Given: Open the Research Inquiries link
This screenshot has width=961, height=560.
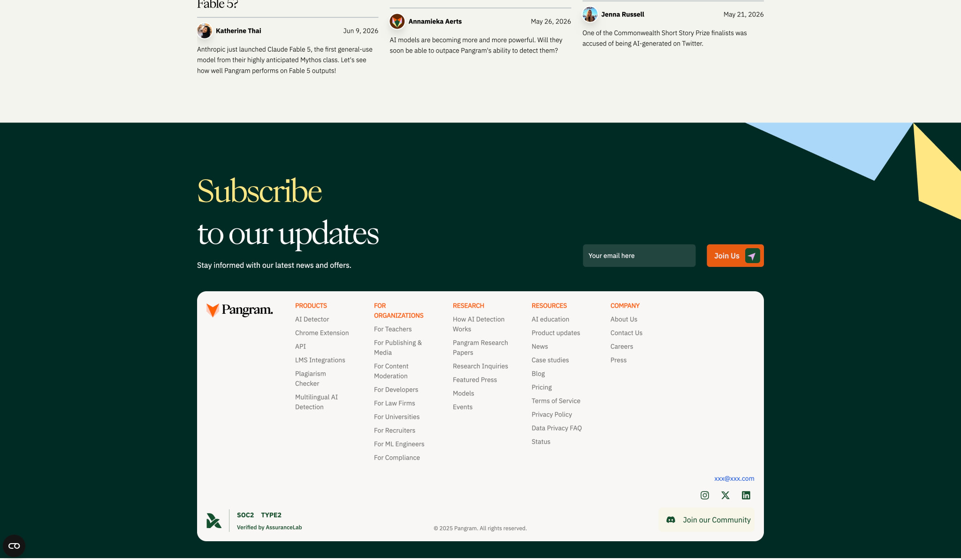Looking at the screenshot, I should (x=480, y=366).
